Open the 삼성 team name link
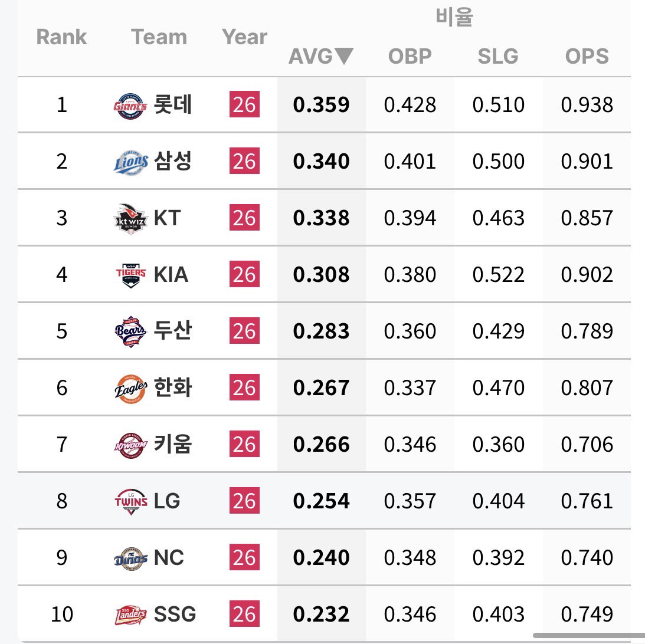The width and height of the screenshot is (645, 644). pyautogui.click(x=172, y=160)
